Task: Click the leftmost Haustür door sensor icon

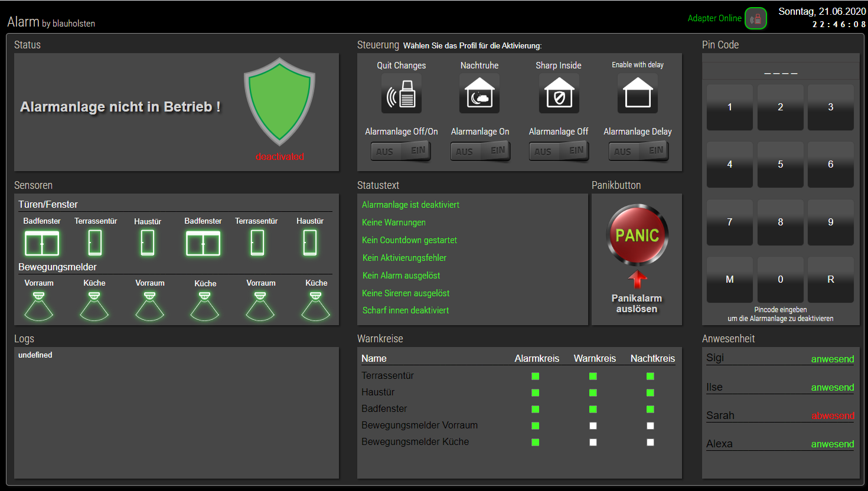Action: click(x=148, y=243)
